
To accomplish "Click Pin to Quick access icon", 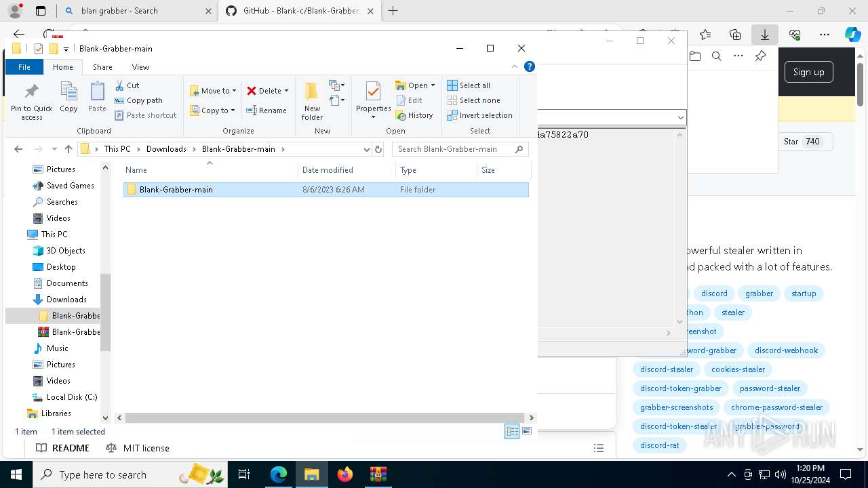I will pyautogui.click(x=31, y=102).
